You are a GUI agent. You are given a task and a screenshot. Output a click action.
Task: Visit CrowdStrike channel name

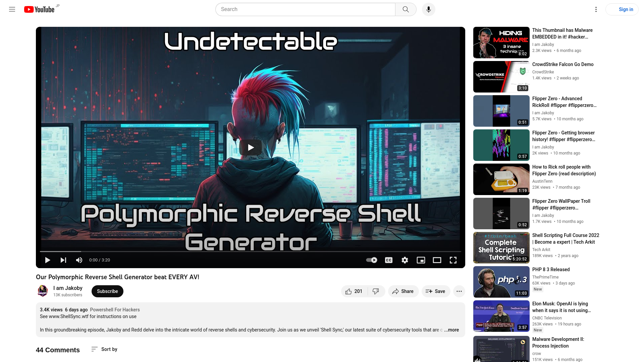(543, 72)
